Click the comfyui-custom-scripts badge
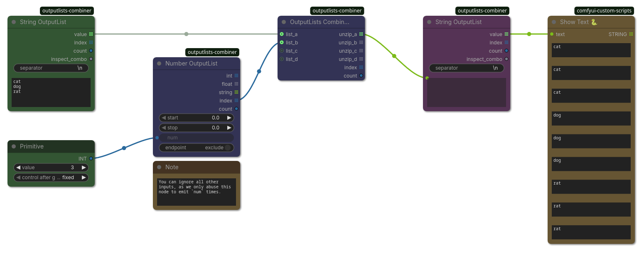 (x=604, y=11)
